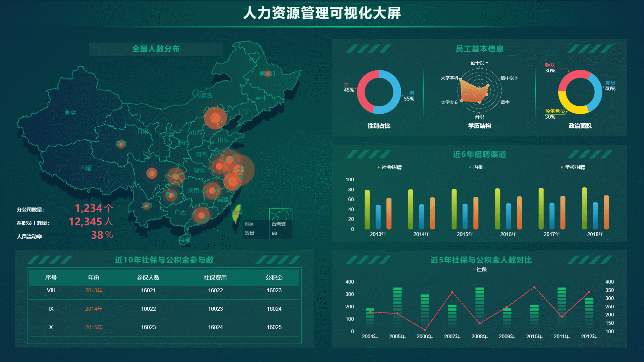Toggle the 社保 legend entry
This screenshot has height=362, width=644.
[x=480, y=269]
